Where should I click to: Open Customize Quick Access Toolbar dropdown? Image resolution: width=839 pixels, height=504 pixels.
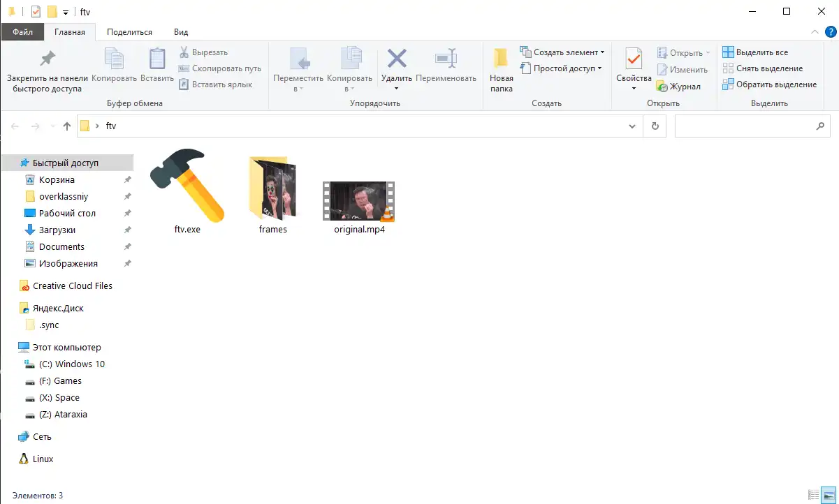coord(65,13)
